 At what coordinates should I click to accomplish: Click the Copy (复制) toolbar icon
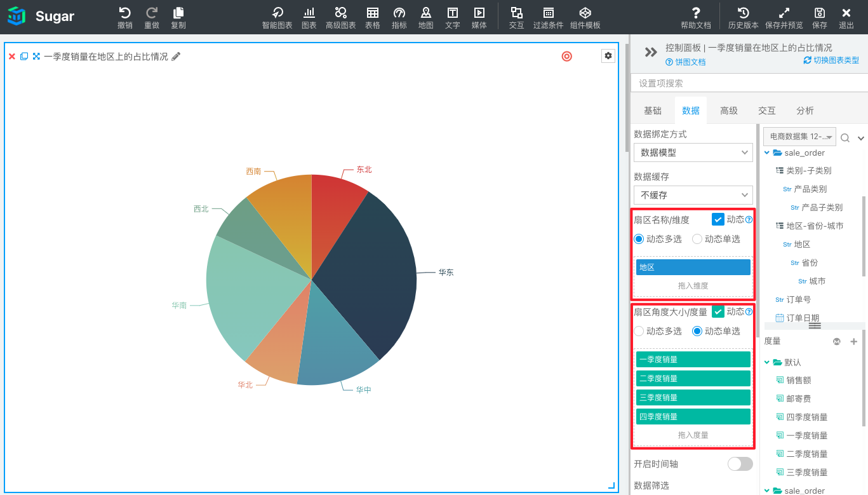[x=178, y=13]
